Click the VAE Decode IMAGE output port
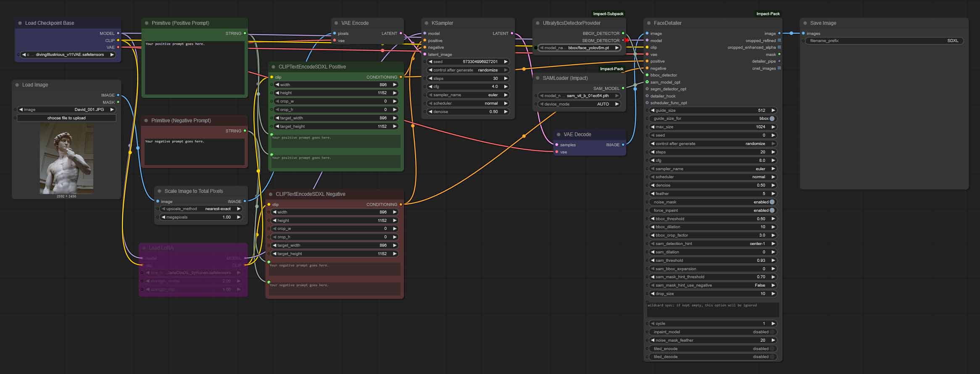This screenshot has height=374, width=980. [623, 145]
